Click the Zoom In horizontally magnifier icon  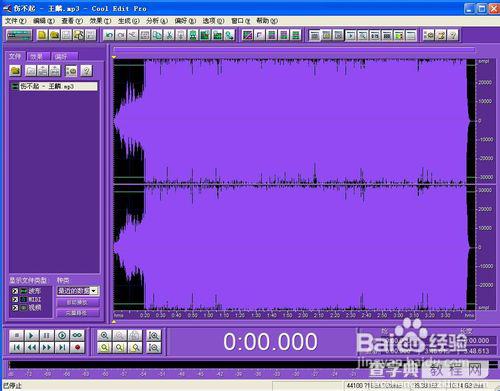tap(104, 335)
